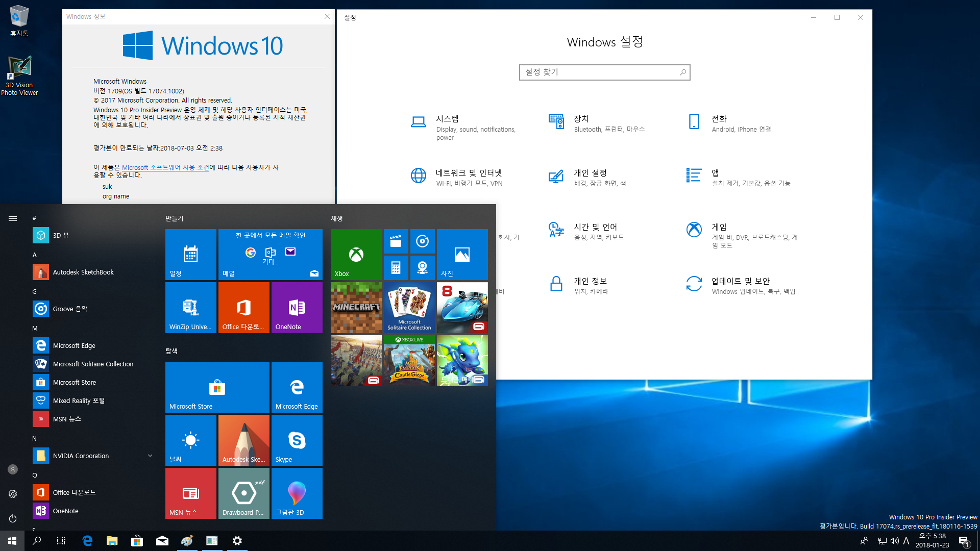
Task: Open the Minecraft tile
Action: (x=356, y=308)
